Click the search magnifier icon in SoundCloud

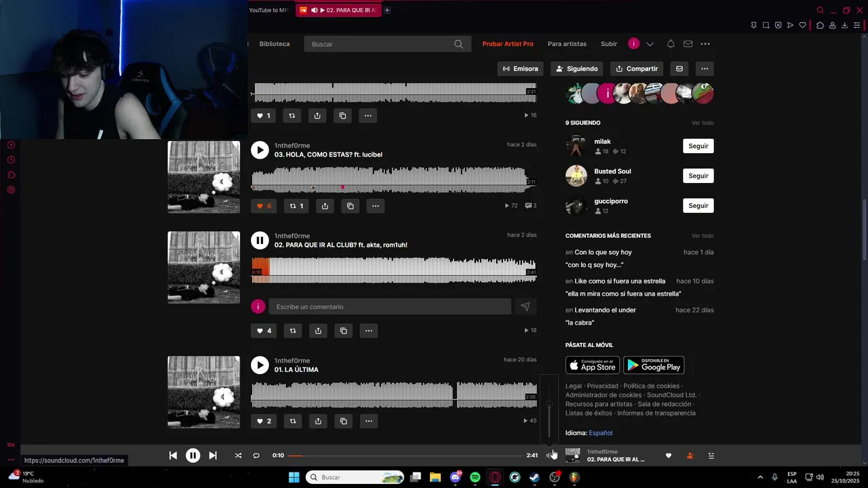458,44
